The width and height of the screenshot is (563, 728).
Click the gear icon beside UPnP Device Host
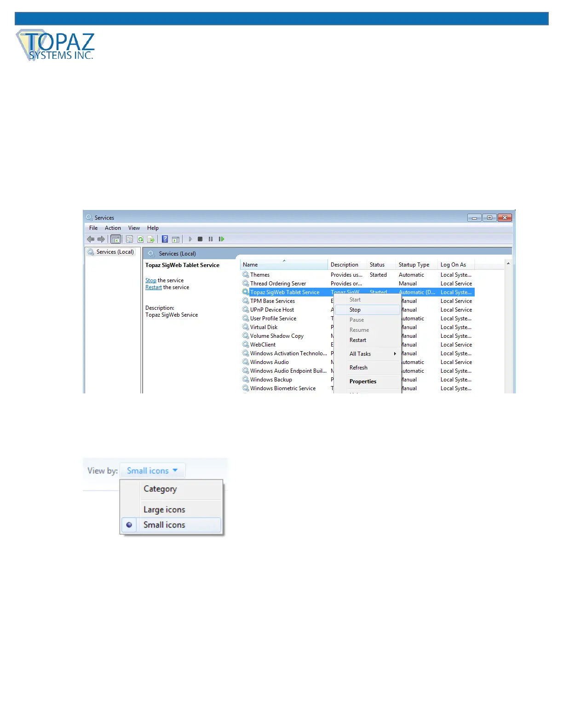click(x=246, y=309)
